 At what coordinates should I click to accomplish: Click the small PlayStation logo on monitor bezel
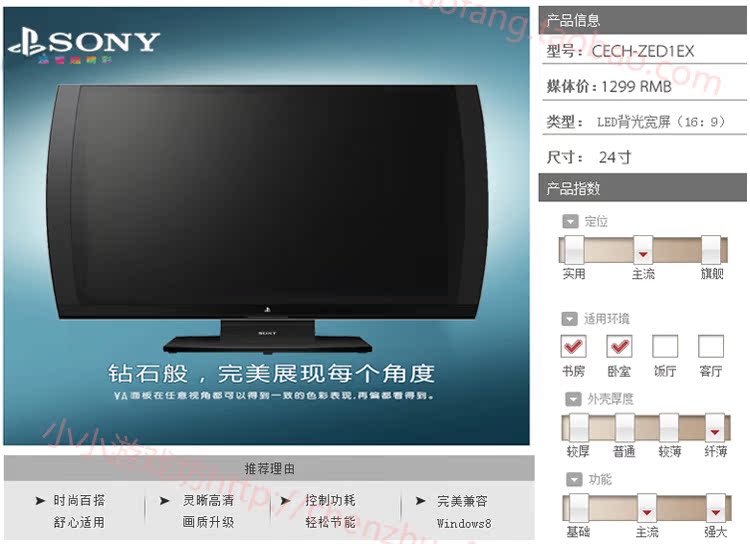coord(267,310)
